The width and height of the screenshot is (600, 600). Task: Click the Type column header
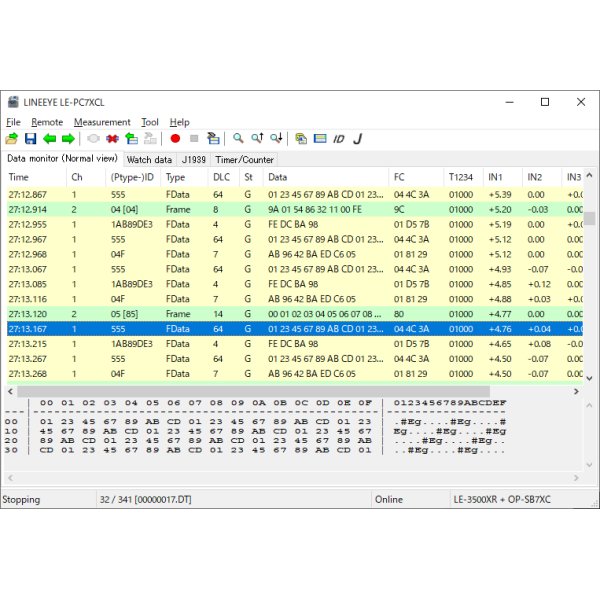(184, 177)
